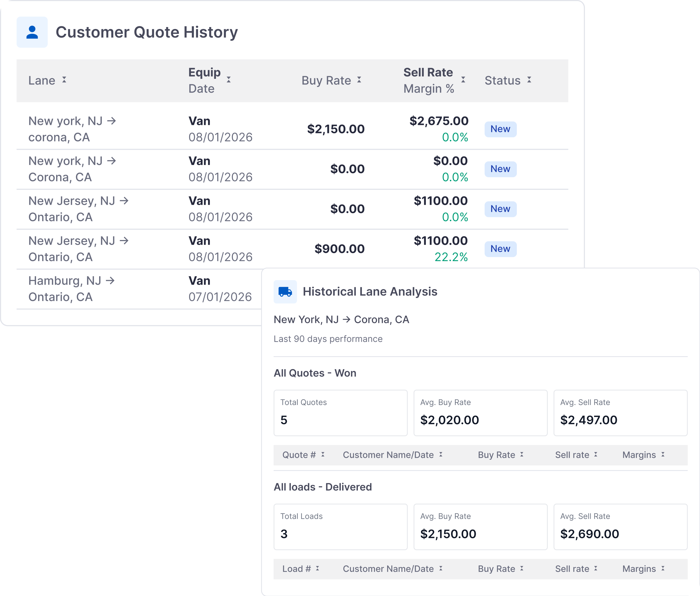Sort by Quote # column sort icon

[x=323, y=454]
